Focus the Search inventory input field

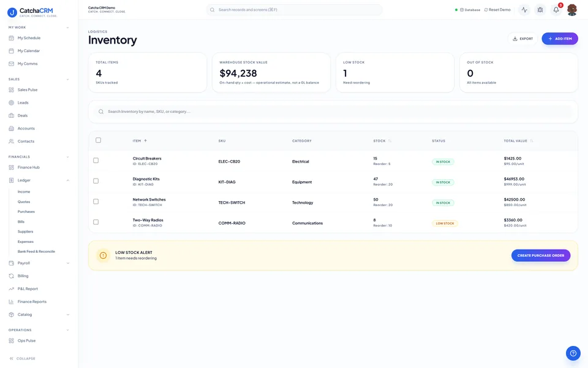[333, 112]
